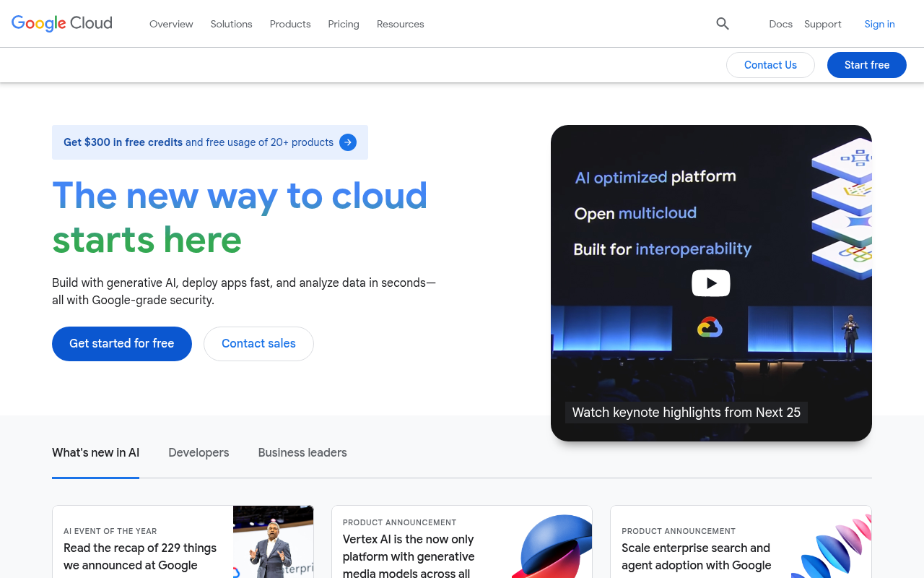Viewport: 924px width, 578px height.
Task: Switch to the Developers tab
Action: click(x=199, y=452)
